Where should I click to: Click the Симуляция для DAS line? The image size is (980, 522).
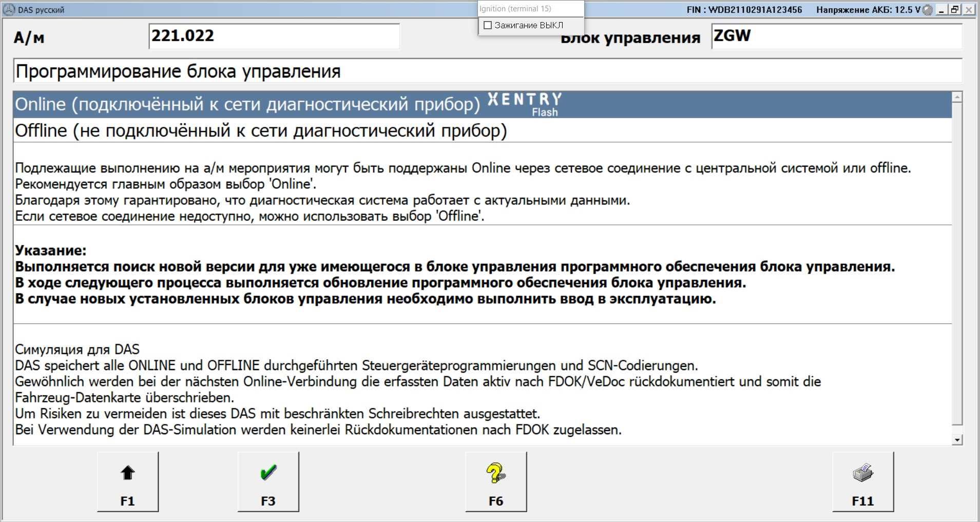click(77, 350)
